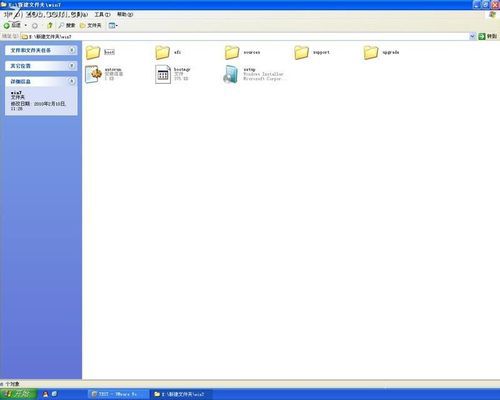The height and width of the screenshot is (400, 500).
Task: Click inside the address bar path field
Action: tap(245, 36)
